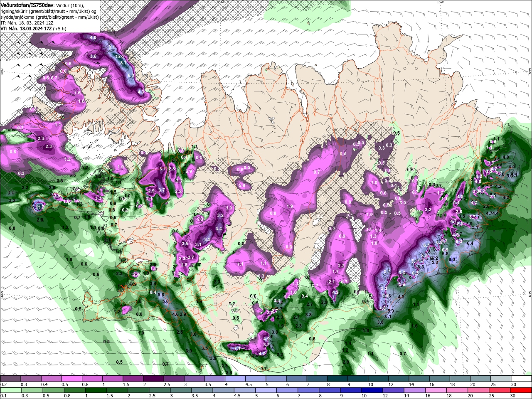Pick the red swatch labelled 30 in rain scale
The image size is (532, 399).
(522, 390)
